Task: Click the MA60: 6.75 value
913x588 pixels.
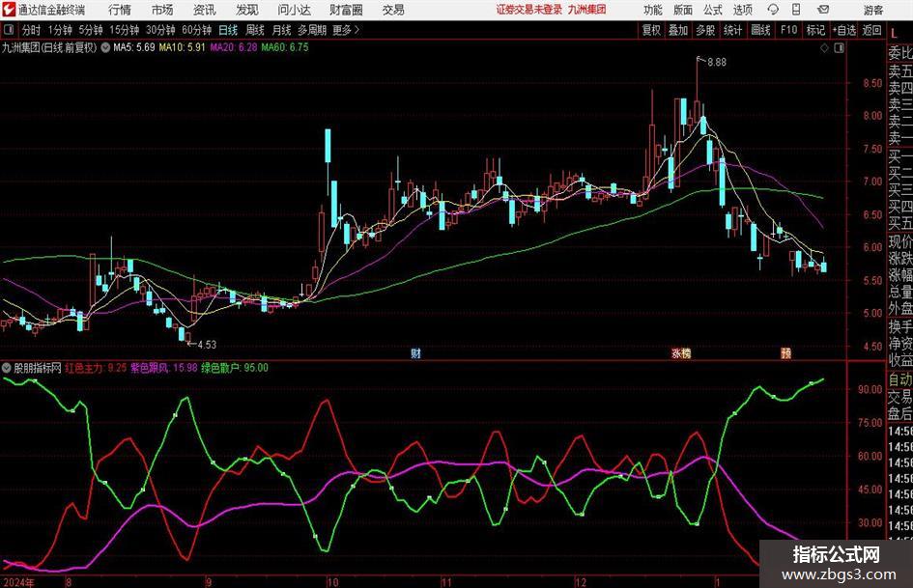Action: pyautogui.click(x=285, y=47)
